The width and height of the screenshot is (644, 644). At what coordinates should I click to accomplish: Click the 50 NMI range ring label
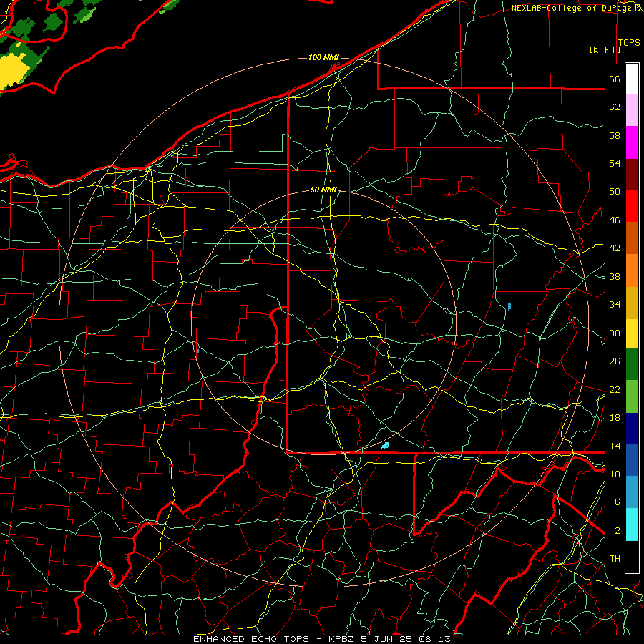tap(323, 190)
